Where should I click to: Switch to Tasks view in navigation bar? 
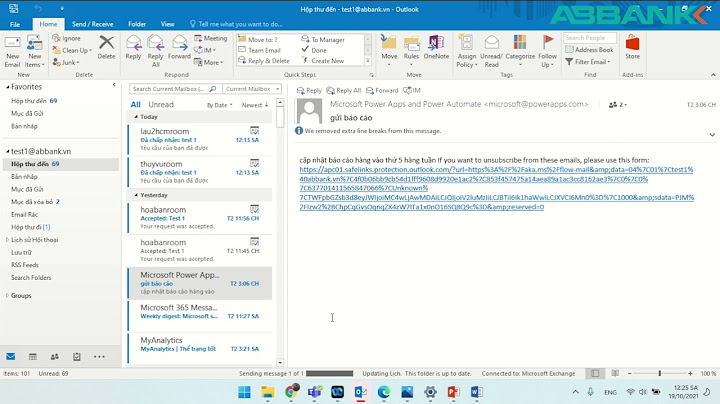(x=77, y=357)
